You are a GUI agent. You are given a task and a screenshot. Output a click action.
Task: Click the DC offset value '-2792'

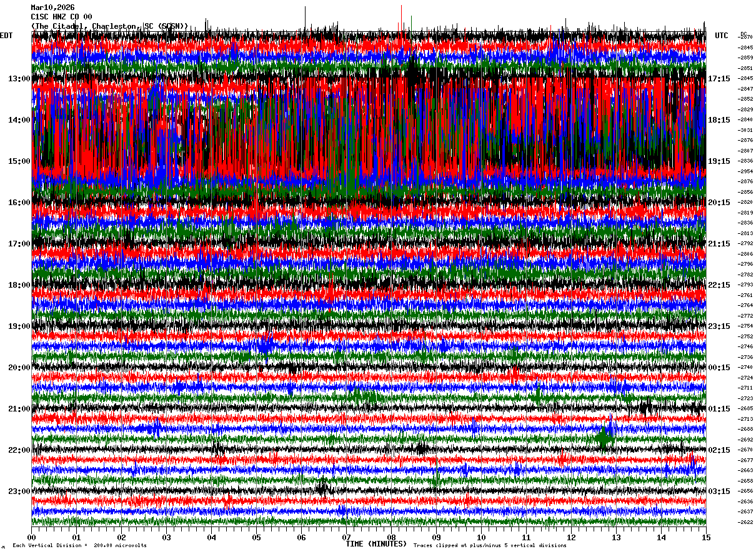coord(746,243)
